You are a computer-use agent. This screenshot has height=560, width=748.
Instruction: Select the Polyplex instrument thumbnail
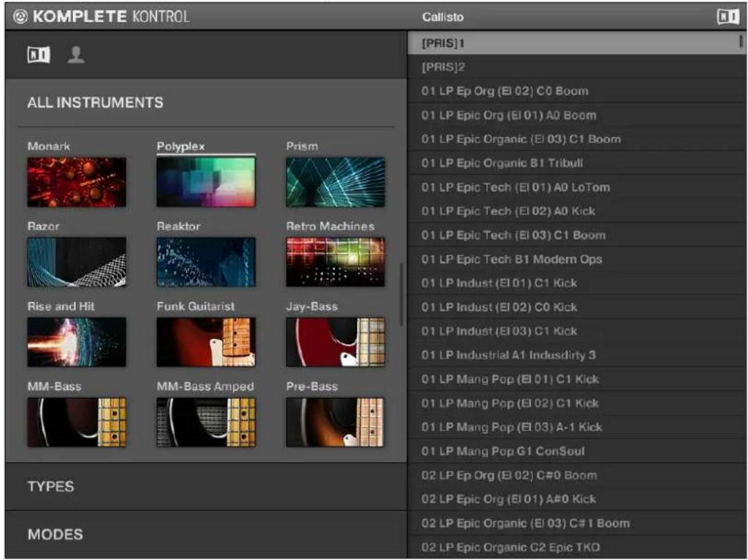pos(206,182)
